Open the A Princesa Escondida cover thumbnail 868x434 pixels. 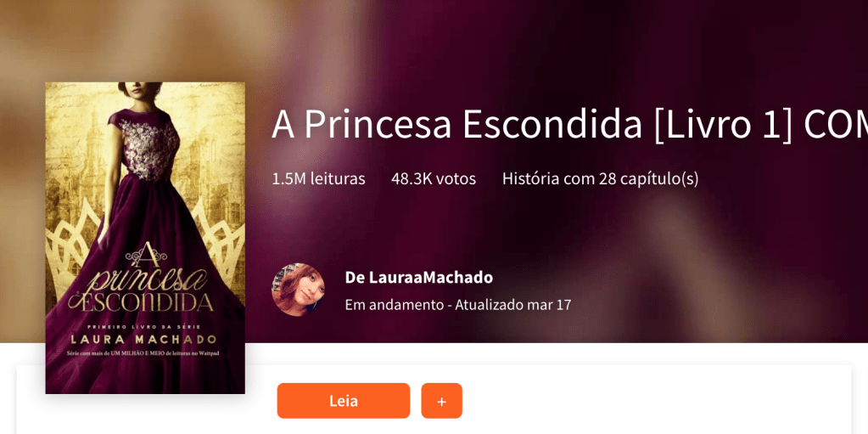[145, 238]
